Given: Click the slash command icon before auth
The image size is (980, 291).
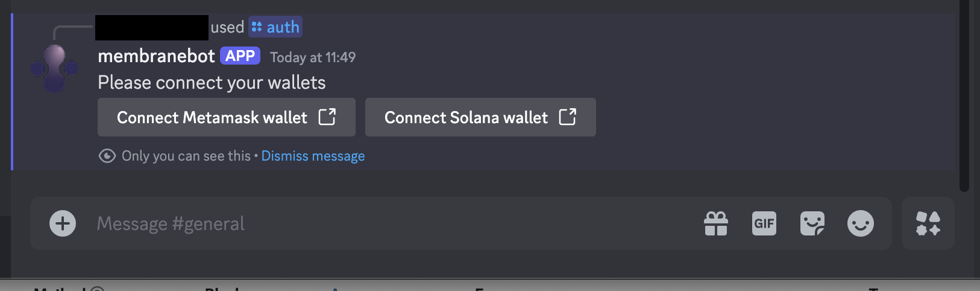Looking at the screenshot, I should [x=257, y=27].
